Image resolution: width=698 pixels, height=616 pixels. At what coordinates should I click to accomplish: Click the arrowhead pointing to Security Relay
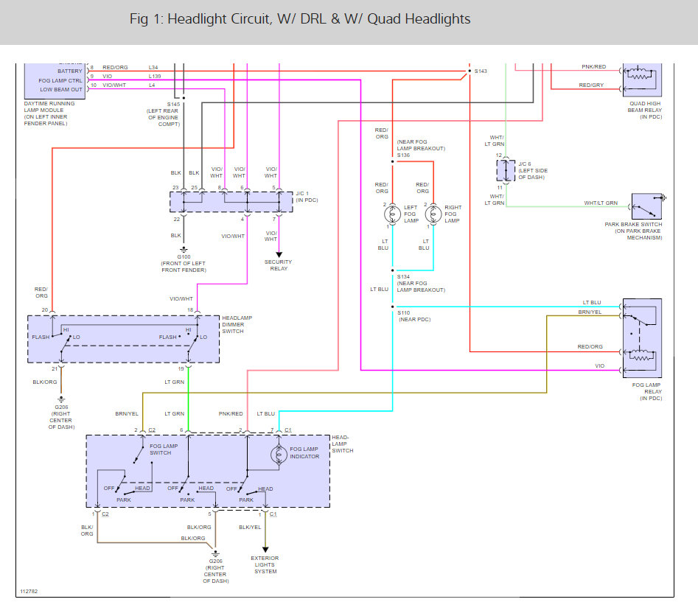(x=279, y=255)
